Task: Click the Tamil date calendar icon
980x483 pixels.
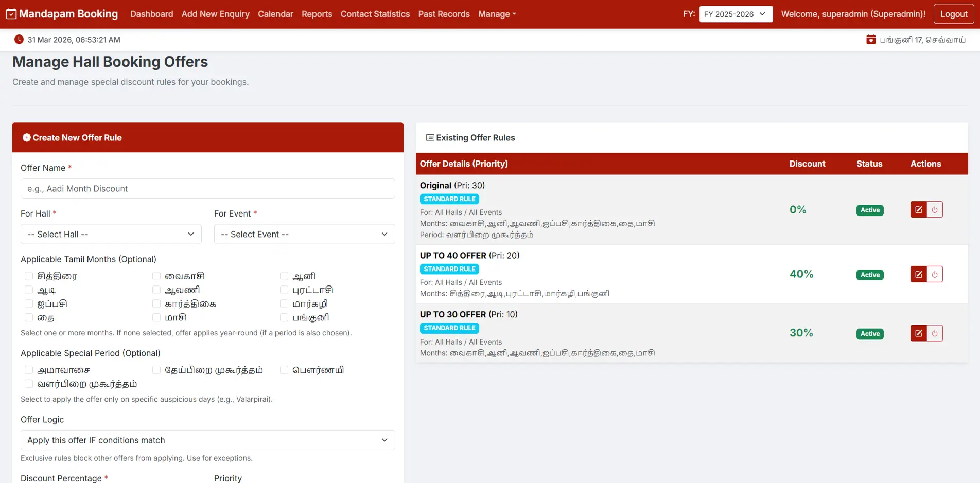Action: [871, 40]
